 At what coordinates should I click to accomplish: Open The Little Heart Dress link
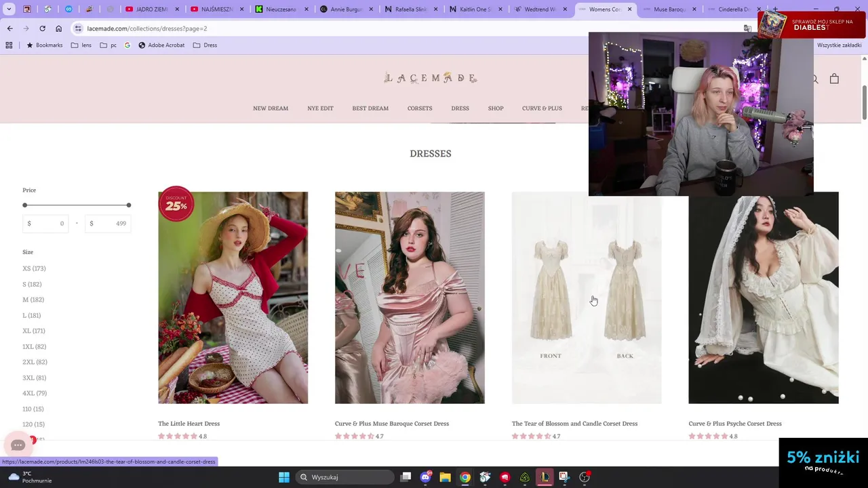pyautogui.click(x=189, y=424)
